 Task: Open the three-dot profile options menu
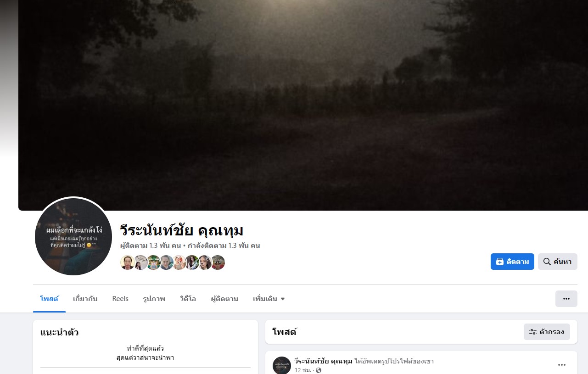pos(566,299)
